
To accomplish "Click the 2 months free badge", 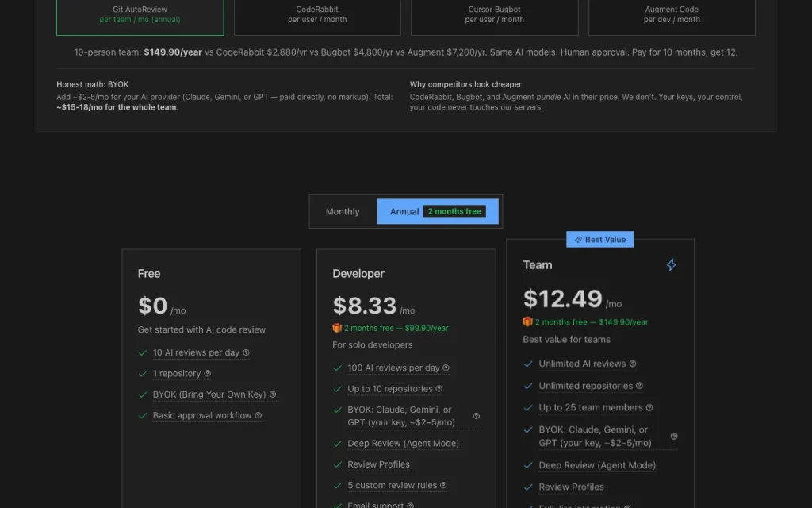I will coord(454,211).
